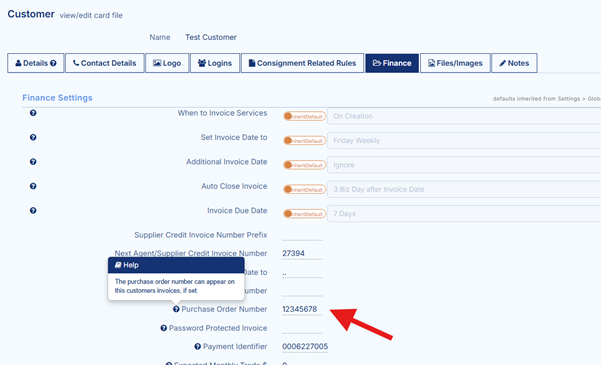The image size is (601, 365).
Task: Switch to the Details tab
Action: [x=36, y=63]
